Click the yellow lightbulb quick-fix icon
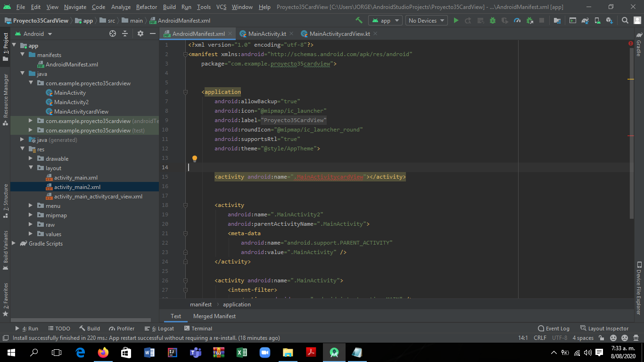Screen dimensions: 644x362 coord(194,159)
